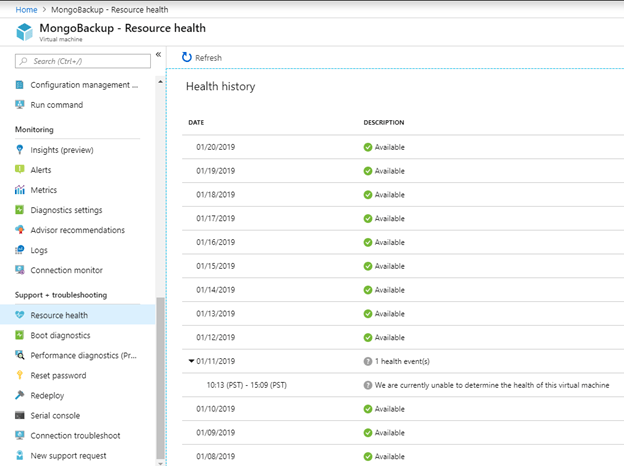Click the DATE column header
Screen dimensions: 624x466
[x=196, y=122]
